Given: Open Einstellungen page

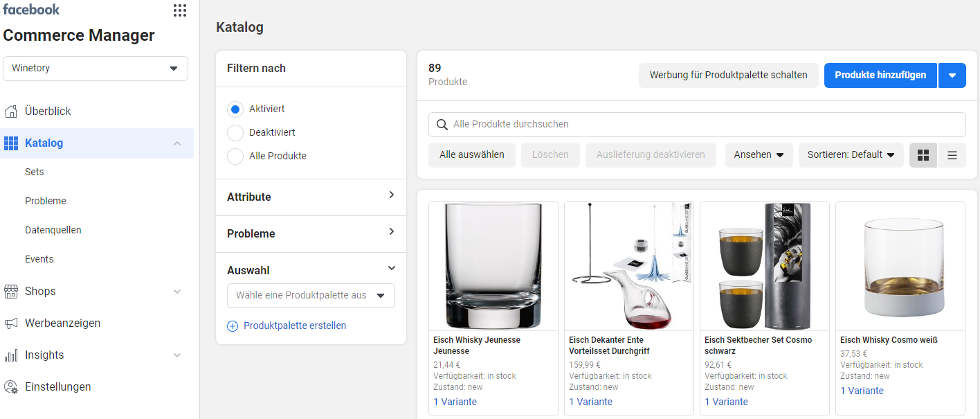Looking at the screenshot, I should click(58, 386).
